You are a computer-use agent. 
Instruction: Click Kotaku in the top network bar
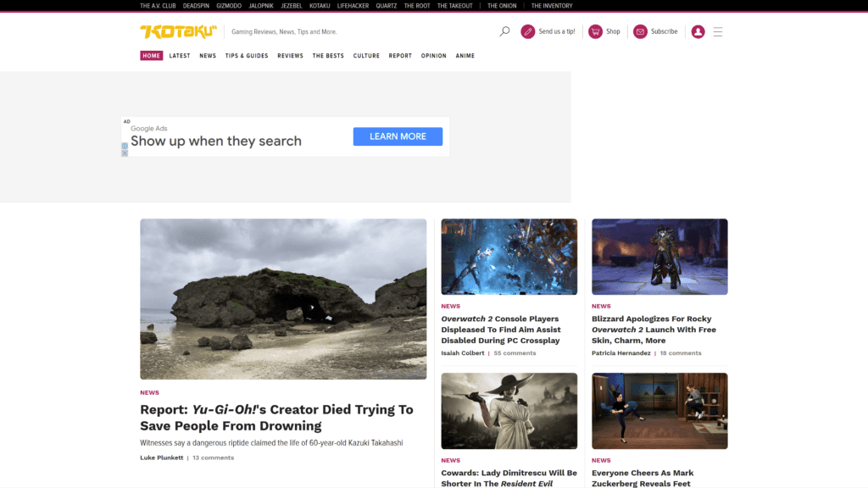tap(320, 6)
